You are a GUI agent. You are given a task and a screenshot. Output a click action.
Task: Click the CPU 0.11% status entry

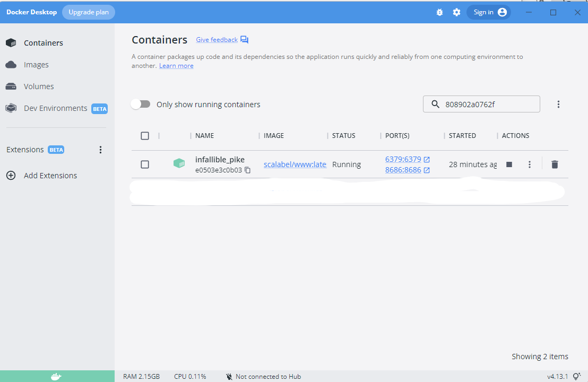[x=190, y=376]
